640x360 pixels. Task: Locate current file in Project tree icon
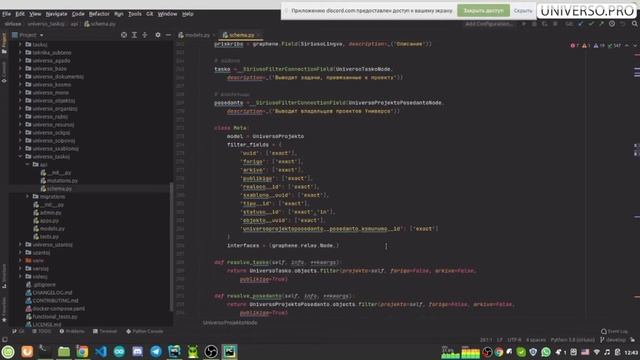(x=124, y=35)
